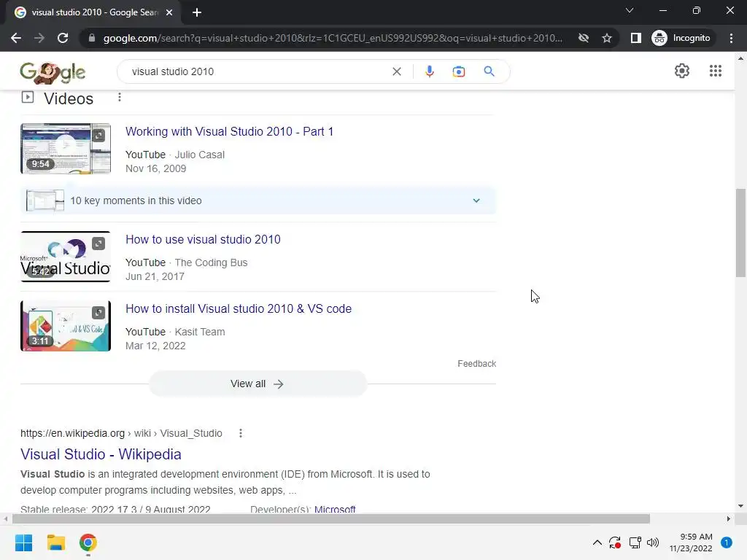Click preview icon on Kasit Team thumbnail
Screen dimensions: 747x560
coord(98,313)
